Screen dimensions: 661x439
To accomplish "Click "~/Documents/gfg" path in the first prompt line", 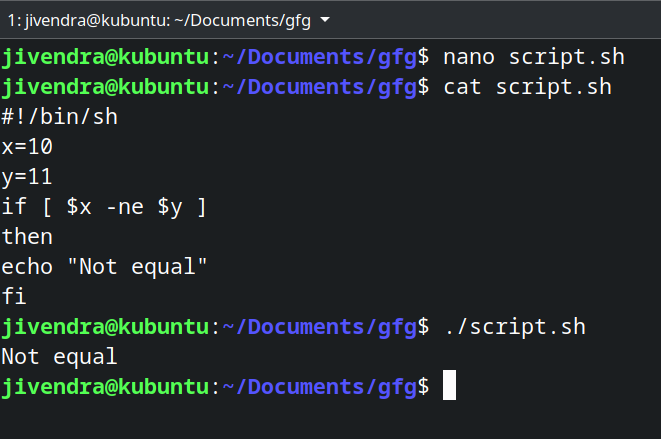I will click(319, 57).
